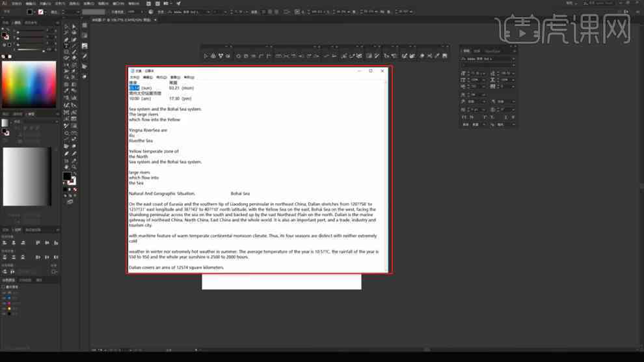This screenshot has width=644, height=362.
Task: Select the Pen tool
Action: [x=66, y=40]
